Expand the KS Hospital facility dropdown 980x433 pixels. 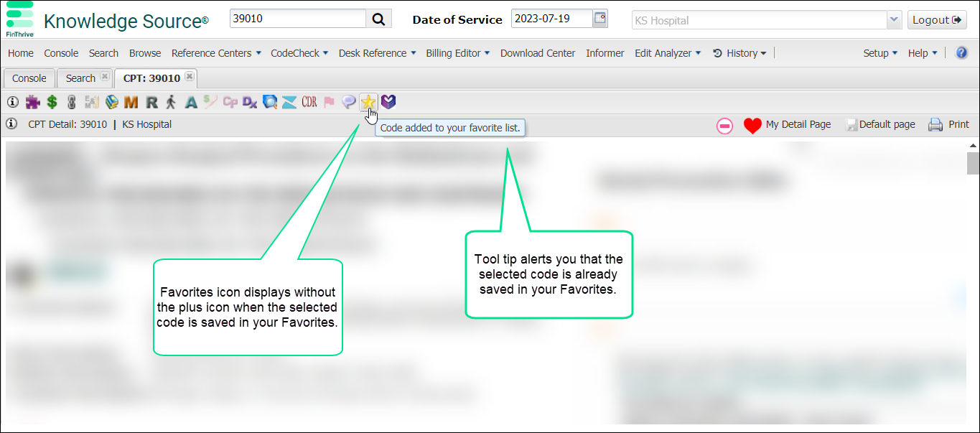[x=894, y=20]
